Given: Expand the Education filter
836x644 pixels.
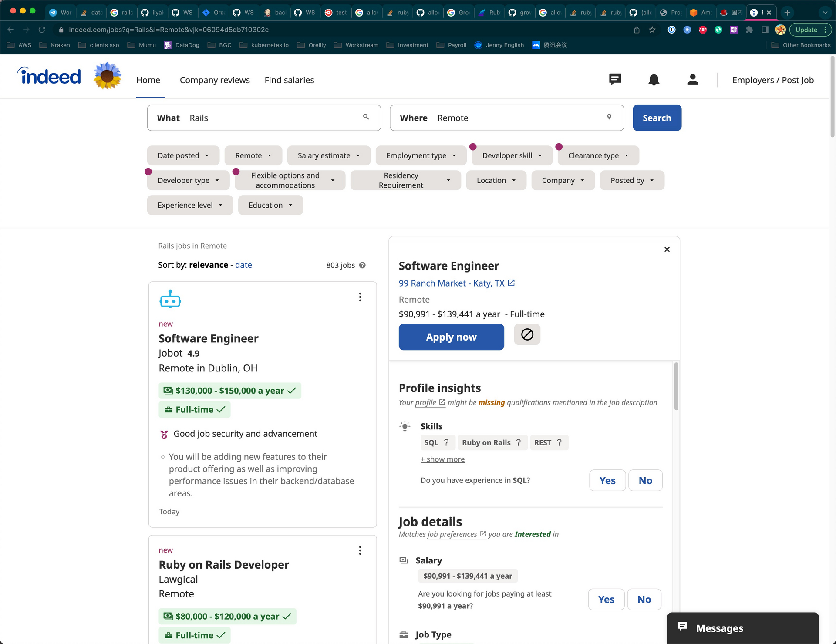Looking at the screenshot, I should pos(270,205).
